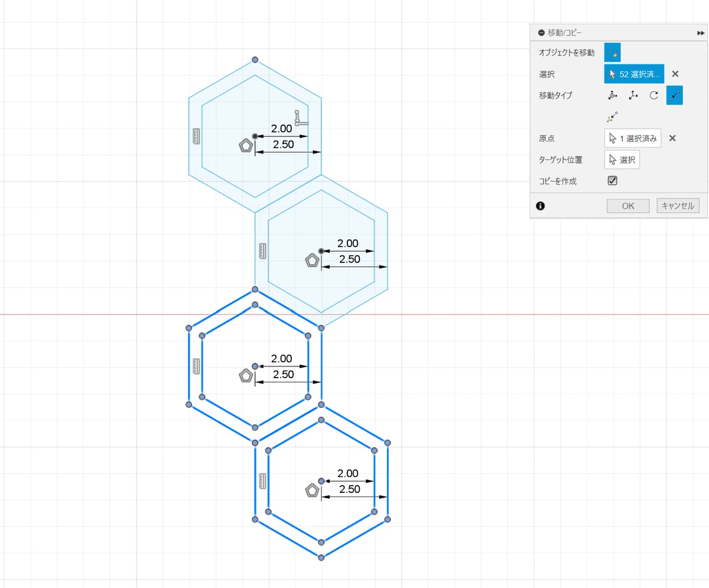The width and height of the screenshot is (709, 588).
Task: Select the Point to Point move type icon
Action: click(675, 95)
